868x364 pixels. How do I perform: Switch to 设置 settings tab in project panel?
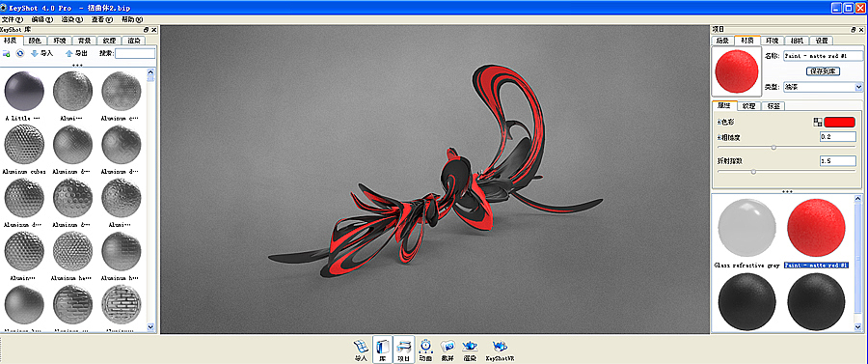pyautogui.click(x=822, y=41)
